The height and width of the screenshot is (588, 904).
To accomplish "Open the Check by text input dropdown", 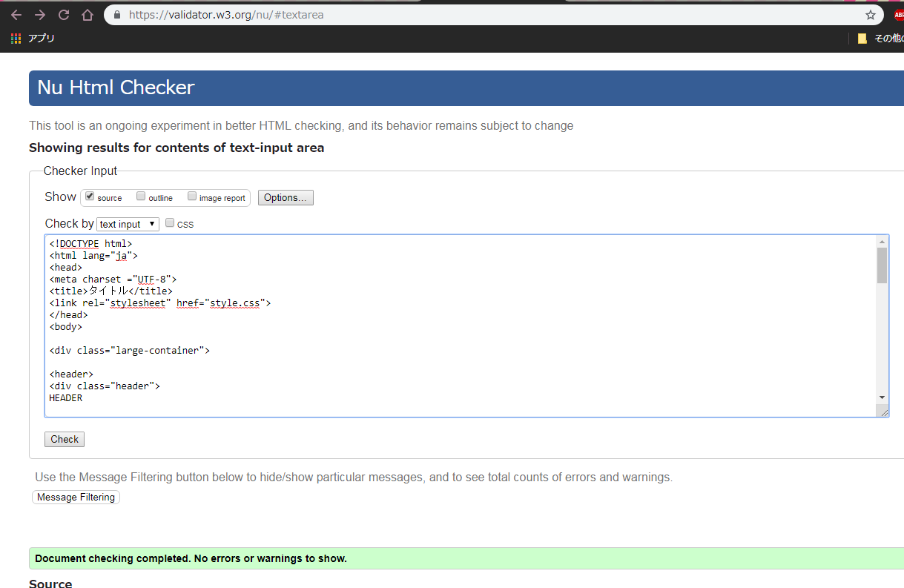I will pyautogui.click(x=128, y=224).
